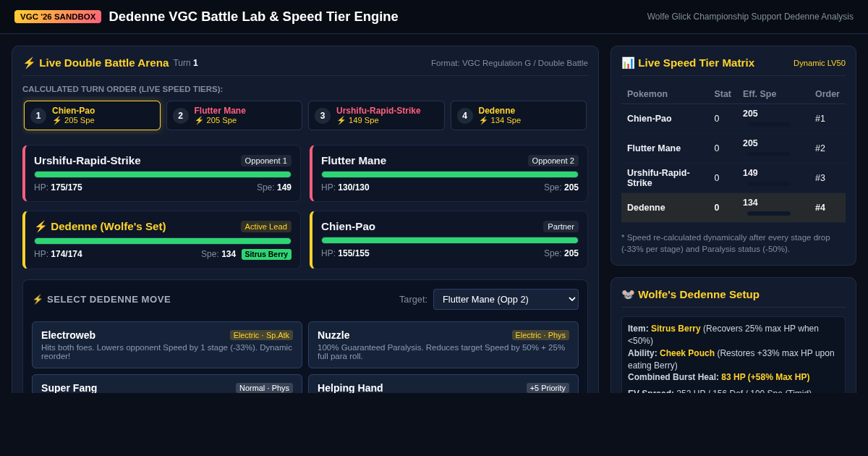
Task: Click the Opponent 2 badge
Action: 553,161
